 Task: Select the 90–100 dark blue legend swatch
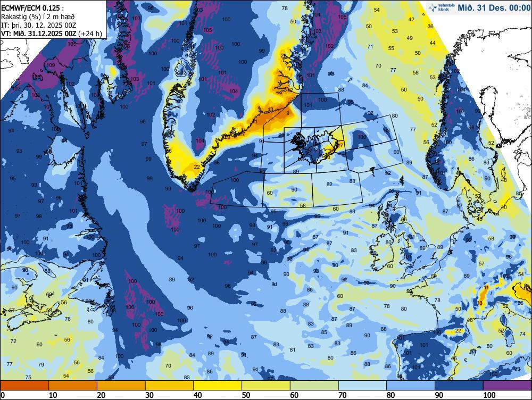459,385
